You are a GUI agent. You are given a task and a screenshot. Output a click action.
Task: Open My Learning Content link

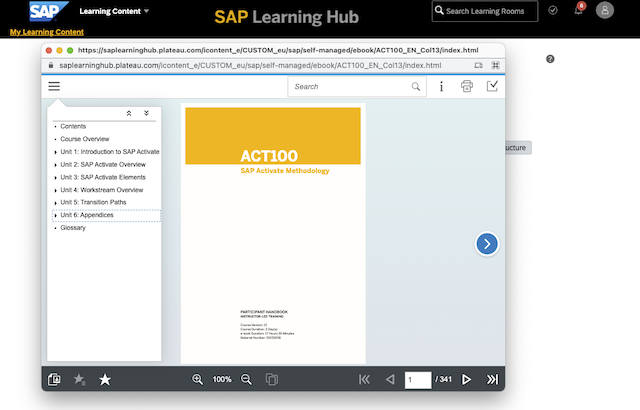(x=47, y=32)
